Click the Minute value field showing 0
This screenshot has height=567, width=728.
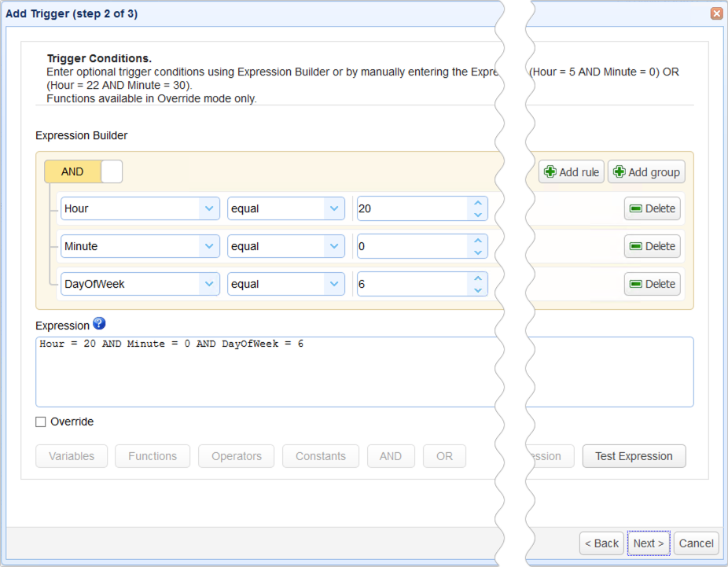tap(412, 246)
